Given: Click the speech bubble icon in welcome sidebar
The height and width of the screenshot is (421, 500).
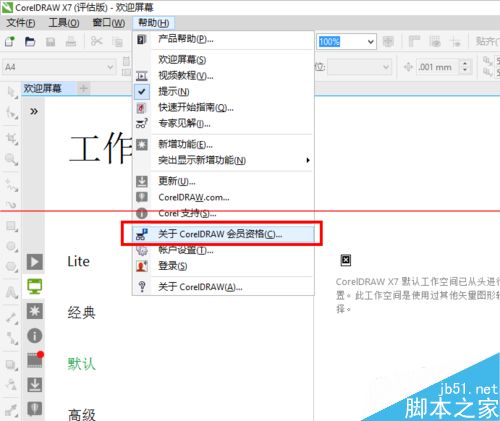Looking at the screenshot, I should pos(35,409).
